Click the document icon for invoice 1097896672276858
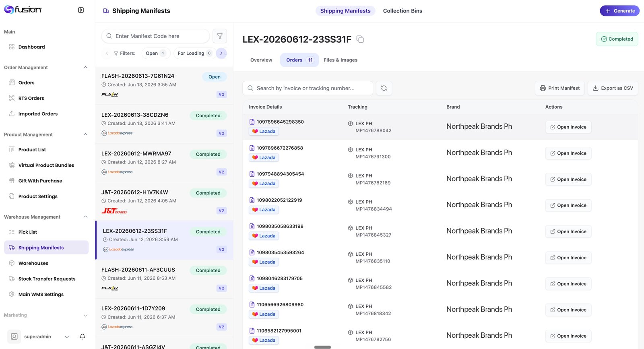Screen dimensions: 644x349 pyautogui.click(x=252, y=148)
